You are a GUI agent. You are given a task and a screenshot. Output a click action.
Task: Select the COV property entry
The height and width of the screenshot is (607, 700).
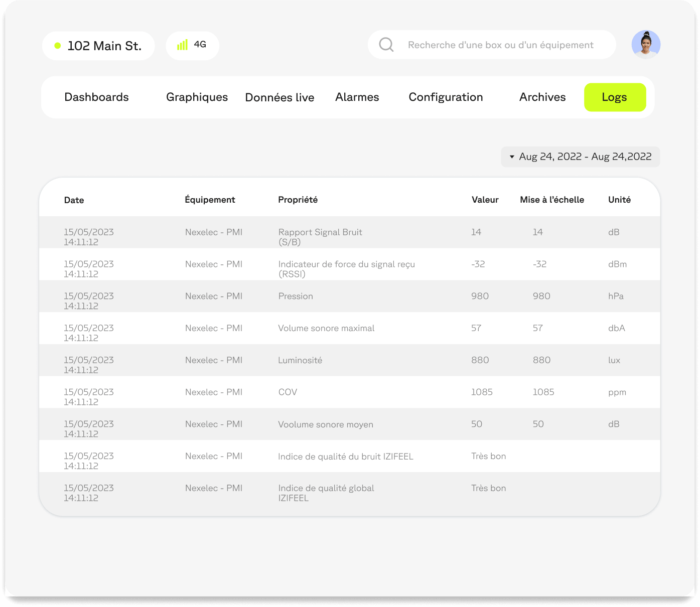287,392
